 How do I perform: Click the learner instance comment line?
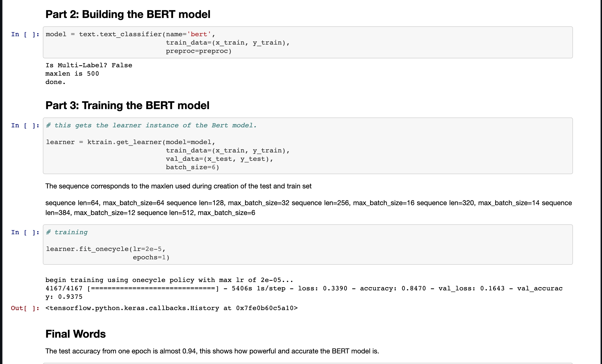pyautogui.click(x=151, y=126)
